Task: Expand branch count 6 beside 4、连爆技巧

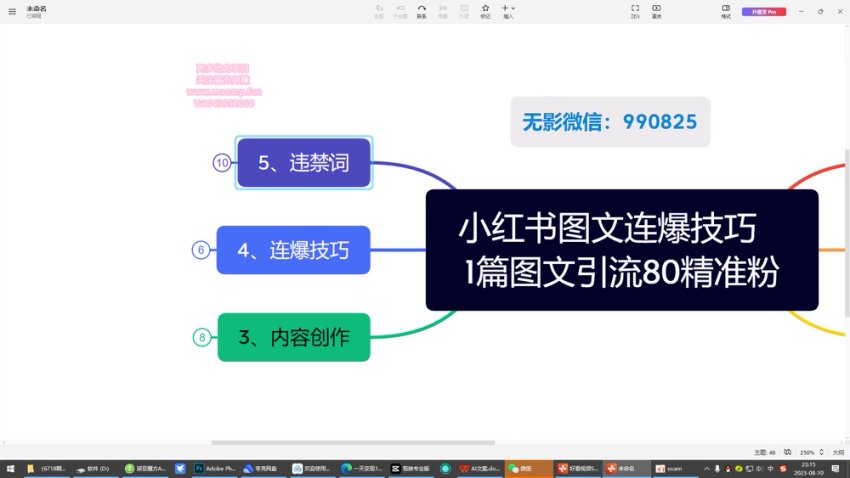Action: point(201,250)
